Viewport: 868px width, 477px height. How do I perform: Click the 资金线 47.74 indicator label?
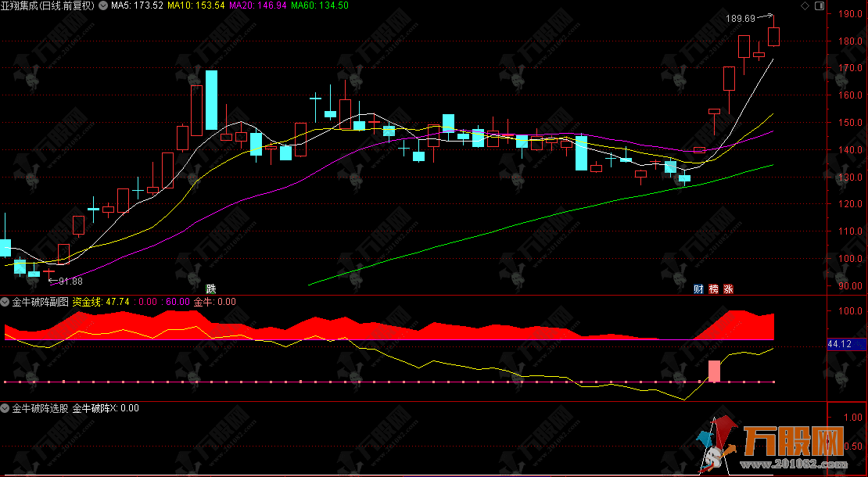click(100, 302)
